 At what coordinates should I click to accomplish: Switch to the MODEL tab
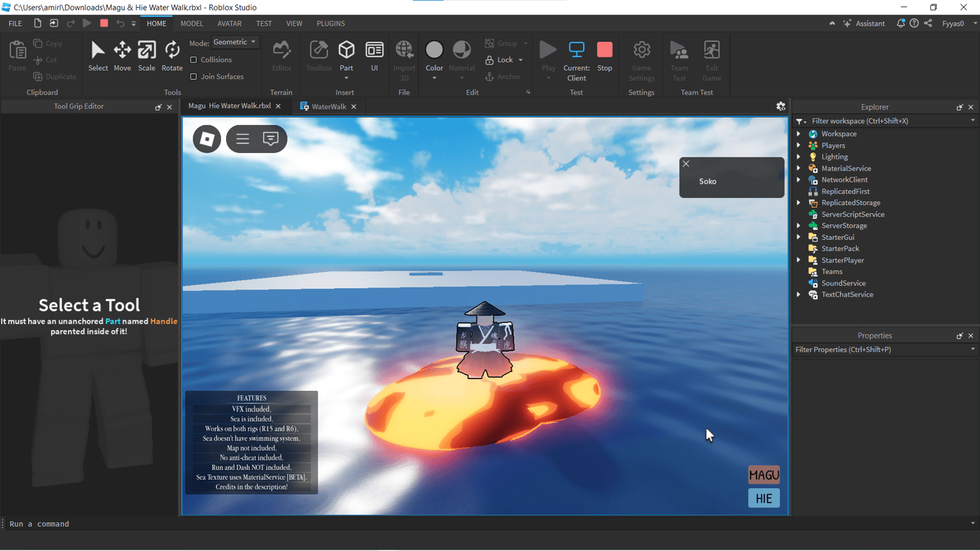pyautogui.click(x=191, y=24)
